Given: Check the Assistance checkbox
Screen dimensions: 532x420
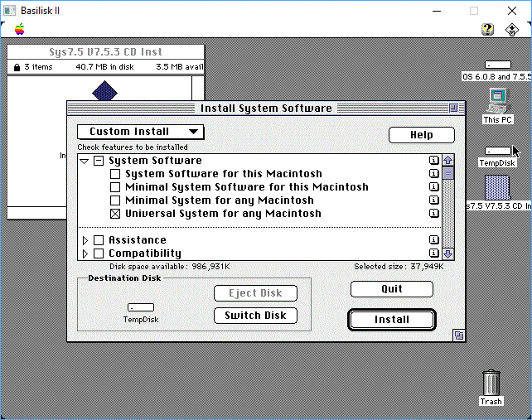Looking at the screenshot, I should [99, 240].
